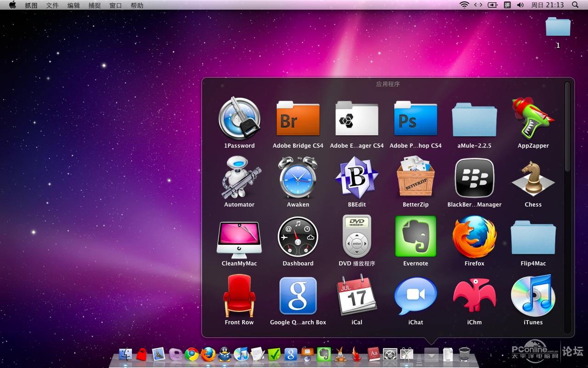Open the Adobe Bridge CS4 folder
The image size is (588, 368).
pyautogui.click(x=298, y=119)
